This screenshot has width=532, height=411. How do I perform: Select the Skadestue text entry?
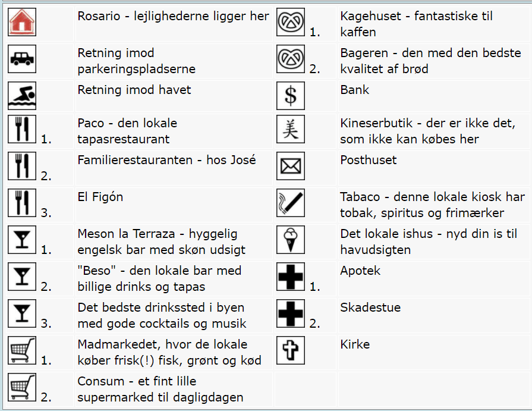click(x=370, y=308)
